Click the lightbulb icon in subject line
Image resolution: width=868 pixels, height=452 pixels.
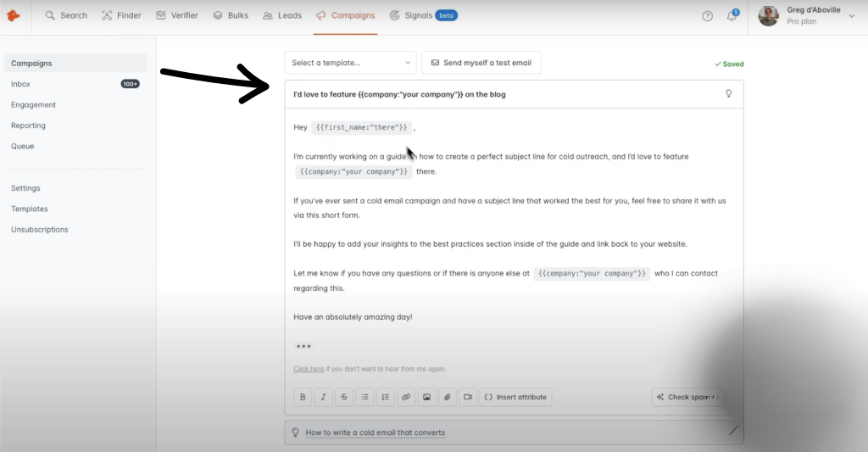pos(728,93)
